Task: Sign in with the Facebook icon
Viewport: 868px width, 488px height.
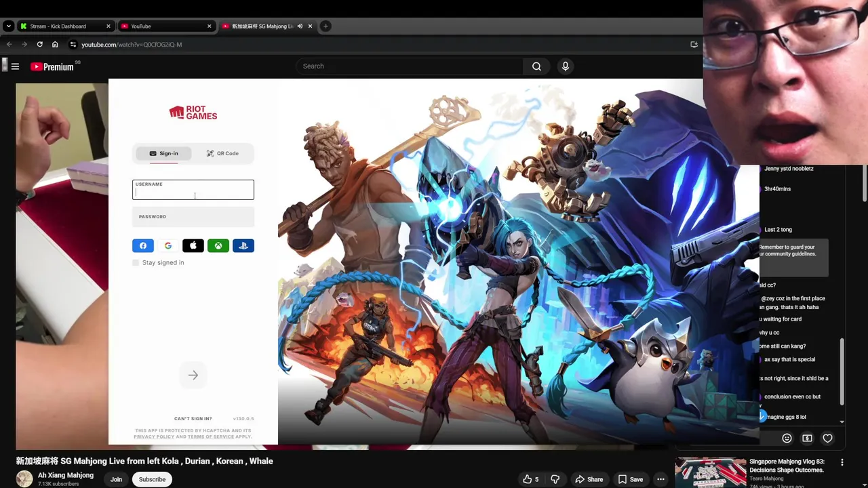Action: (x=143, y=246)
